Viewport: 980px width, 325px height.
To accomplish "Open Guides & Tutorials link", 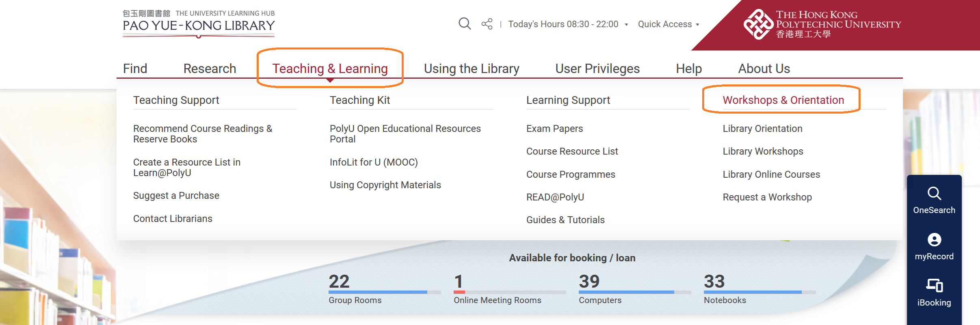I will [x=565, y=220].
